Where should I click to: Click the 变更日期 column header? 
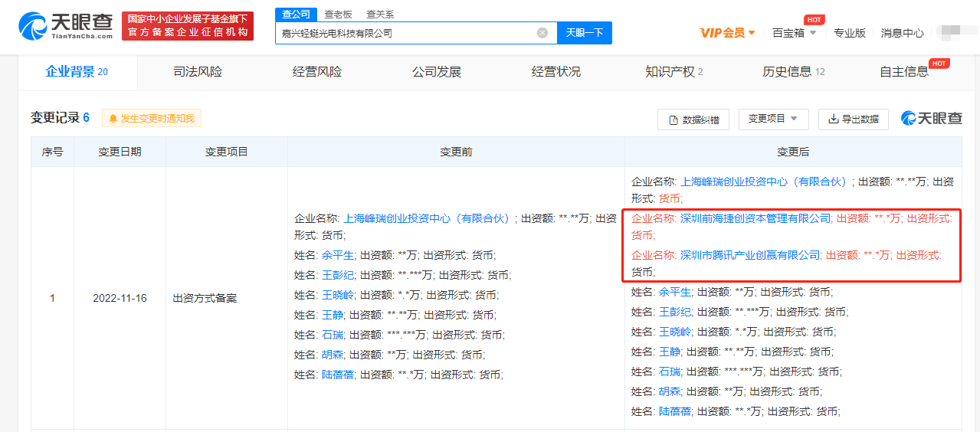tap(120, 152)
